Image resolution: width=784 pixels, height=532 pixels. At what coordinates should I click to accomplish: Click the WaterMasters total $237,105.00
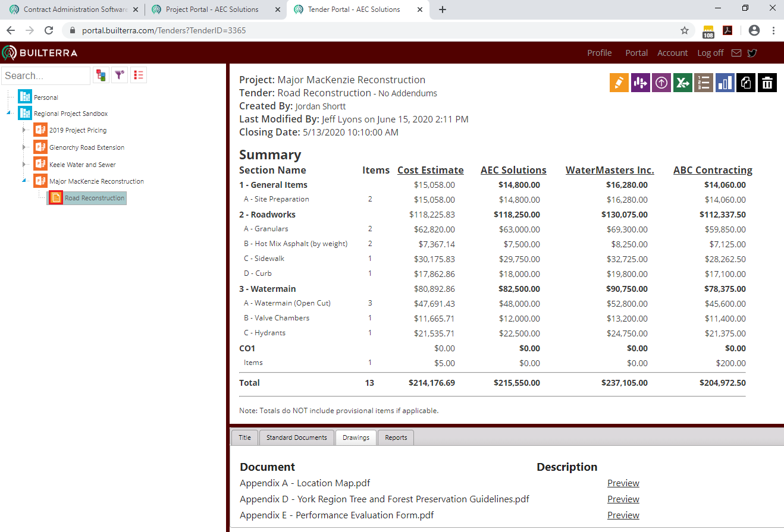click(625, 383)
